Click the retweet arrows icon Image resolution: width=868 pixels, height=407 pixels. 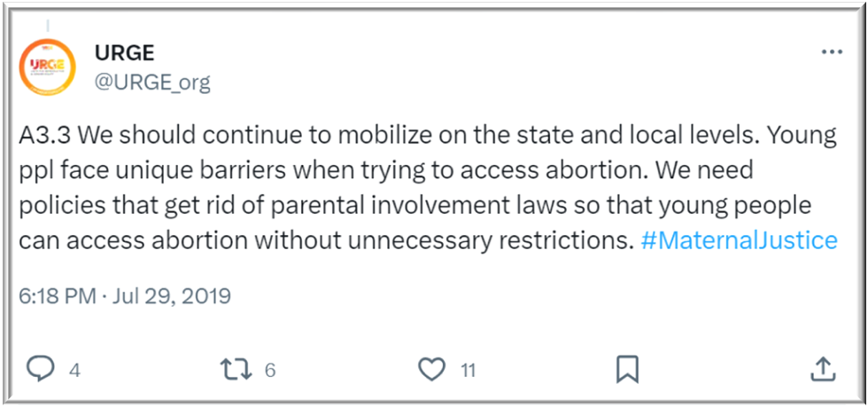pos(236,369)
